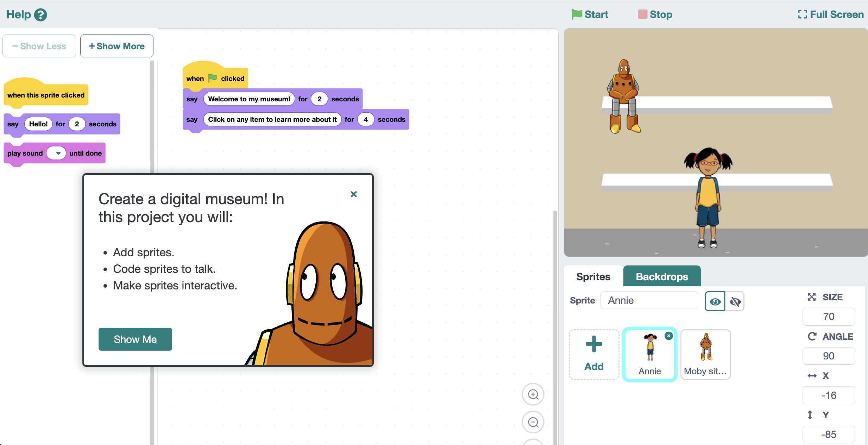This screenshot has height=445, width=868.
Task: Click the red Stop square icon
Action: point(642,14)
